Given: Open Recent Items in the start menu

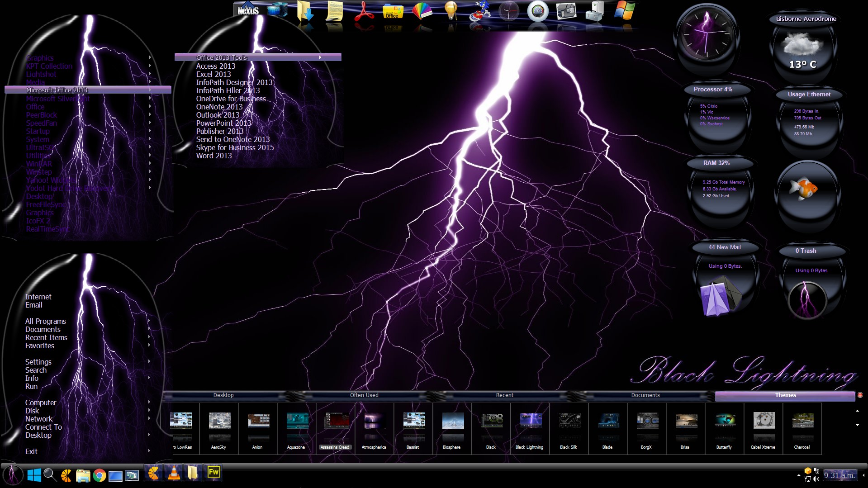Looking at the screenshot, I should (x=46, y=337).
